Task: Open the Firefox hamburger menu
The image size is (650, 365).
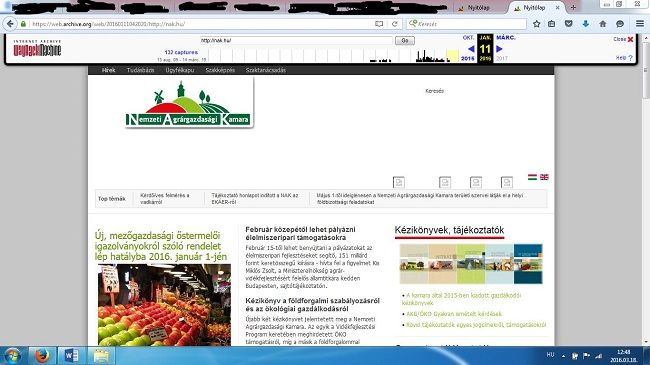Action: click(x=640, y=24)
